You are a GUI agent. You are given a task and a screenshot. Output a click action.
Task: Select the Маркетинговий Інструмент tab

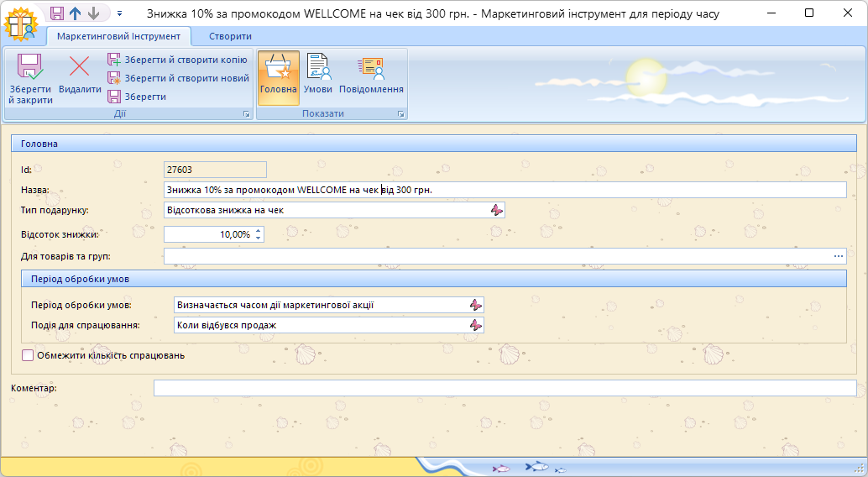[x=118, y=36]
